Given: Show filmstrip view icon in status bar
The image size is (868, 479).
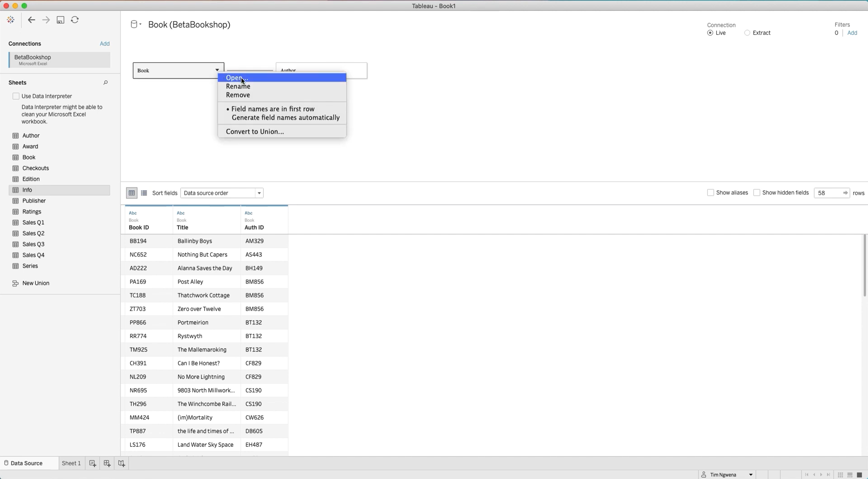Looking at the screenshot, I should [850, 475].
